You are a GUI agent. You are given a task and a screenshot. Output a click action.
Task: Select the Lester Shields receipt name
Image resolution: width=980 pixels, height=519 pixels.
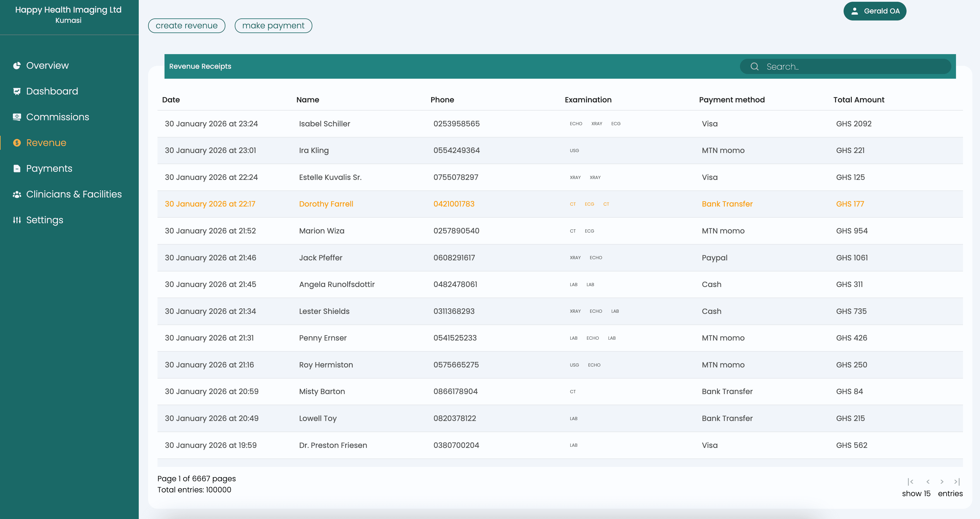tap(324, 311)
